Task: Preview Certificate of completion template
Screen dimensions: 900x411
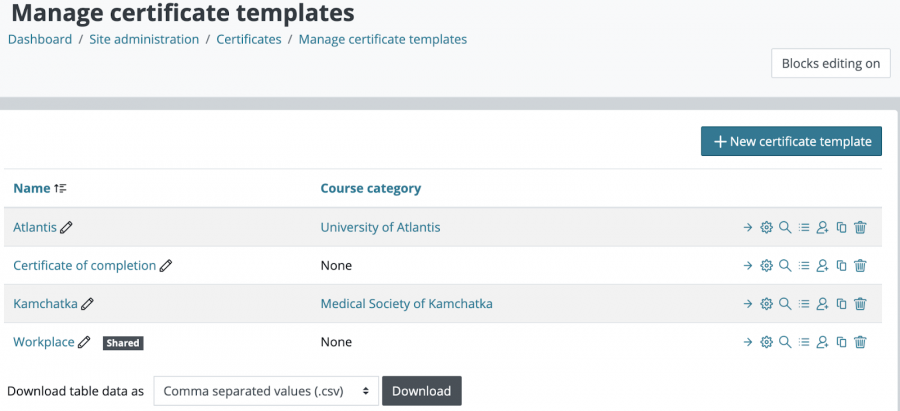Action: 785,265
